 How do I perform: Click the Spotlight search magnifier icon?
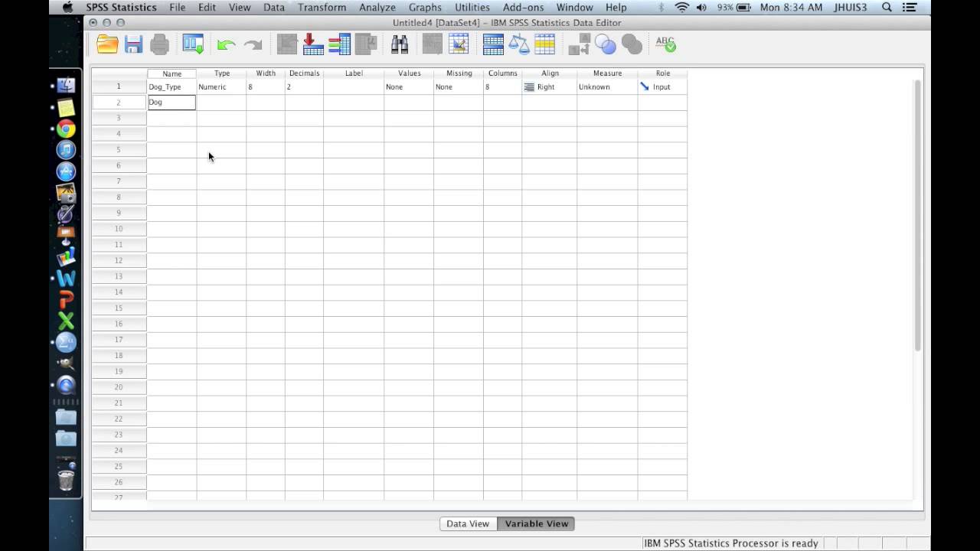(x=887, y=7)
